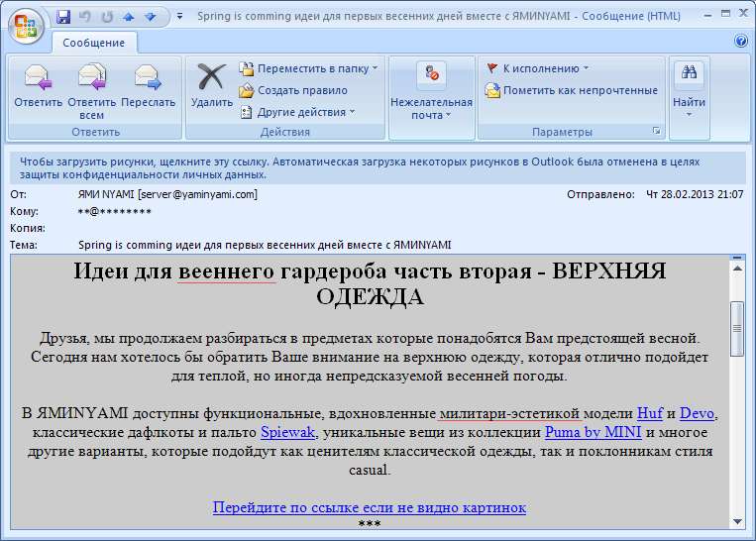Click the Переместить в папку folder icon
756x541 pixels.
tap(247, 69)
